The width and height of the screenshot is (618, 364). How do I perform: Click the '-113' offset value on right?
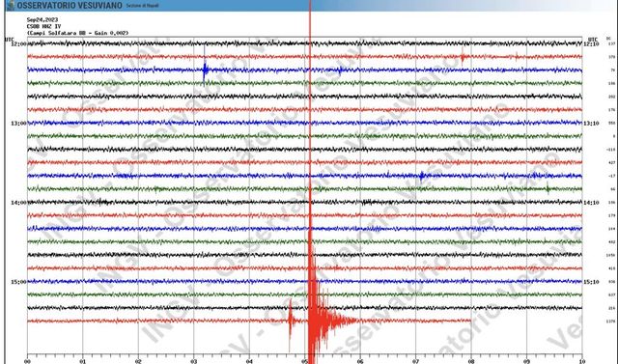611,150
